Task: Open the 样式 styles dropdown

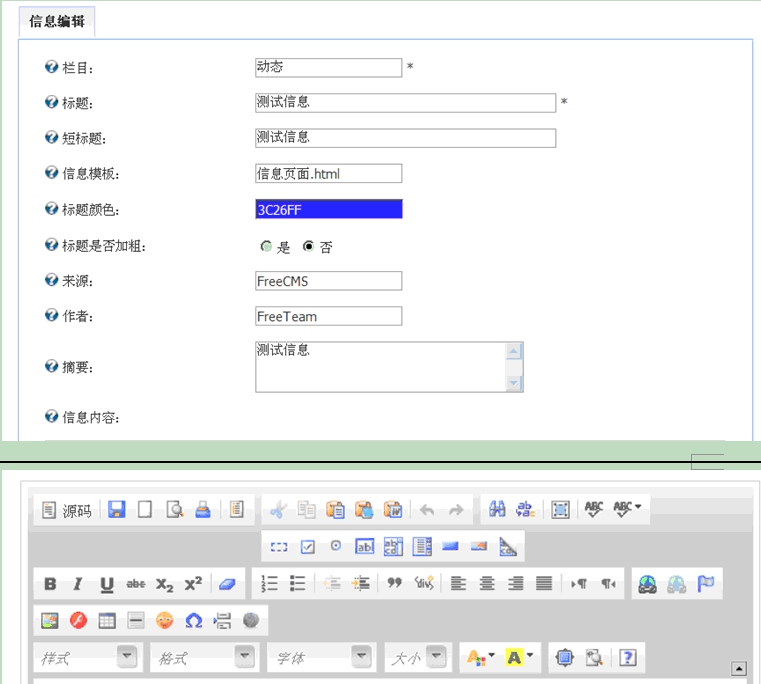Action: tap(88, 658)
